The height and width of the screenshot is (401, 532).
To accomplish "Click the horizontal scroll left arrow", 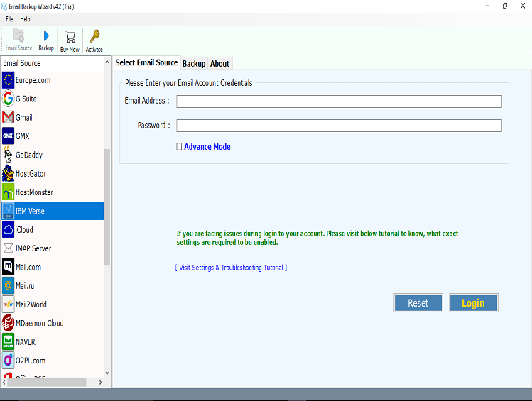I will tap(4, 383).
